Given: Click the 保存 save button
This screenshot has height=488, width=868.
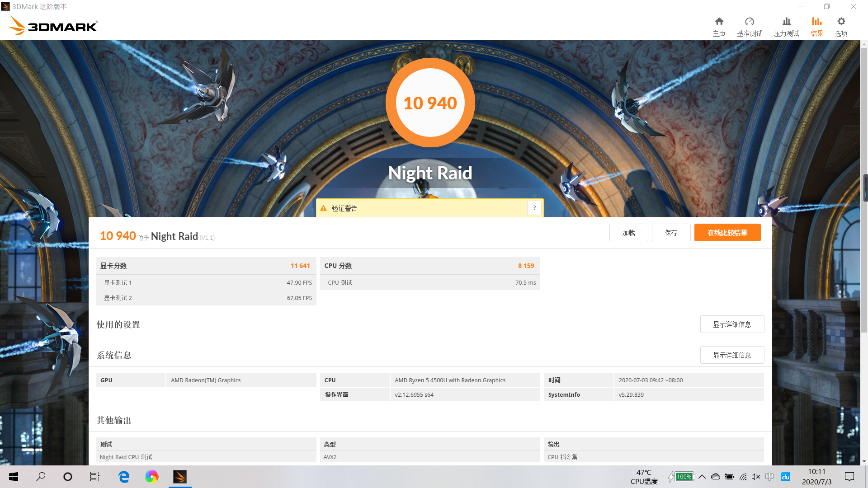Looking at the screenshot, I should click(x=671, y=233).
